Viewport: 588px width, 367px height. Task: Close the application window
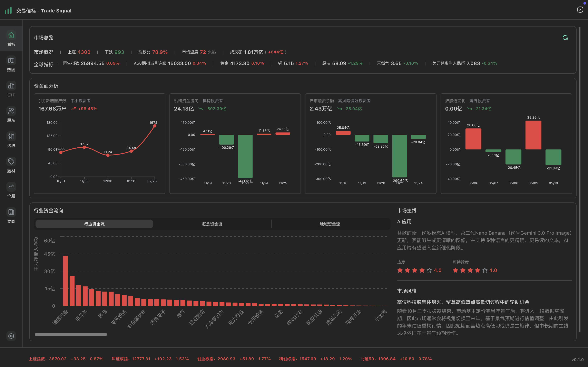pyautogui.click(x=580, y=9)
